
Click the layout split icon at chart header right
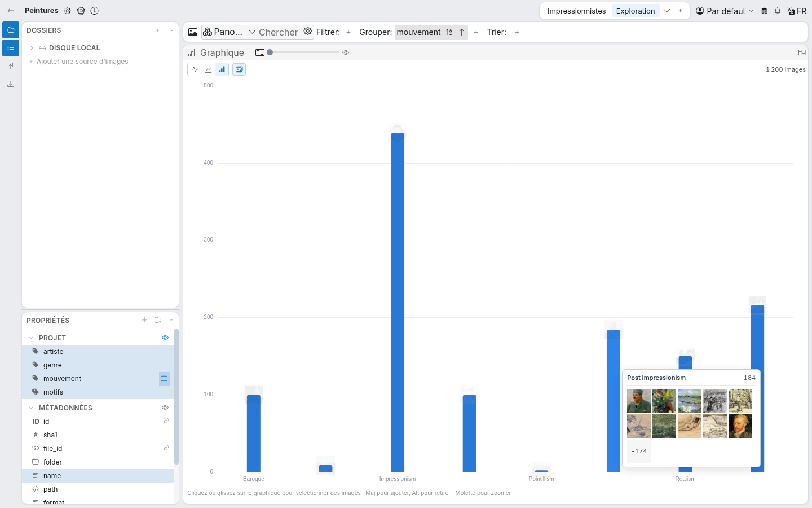click(802, 52)
